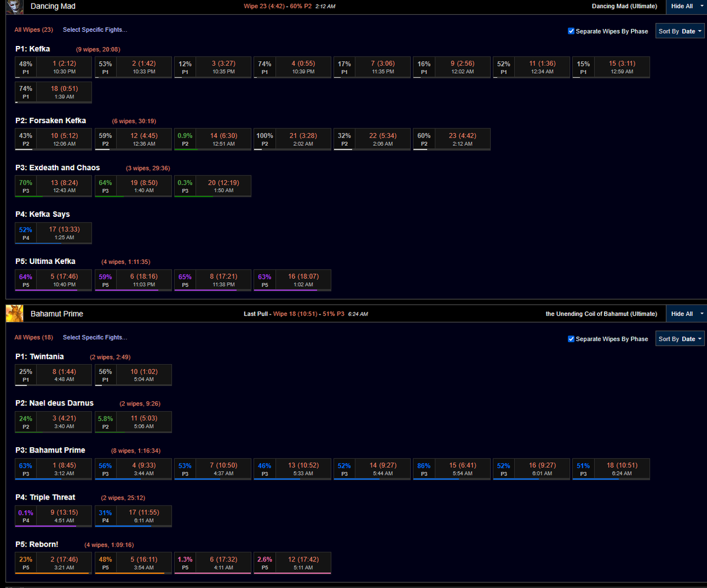Viewport: 707px width, 588px height.
Task: Click Select Specific Fights under Bahamut Prime
Action: point(95,338)
